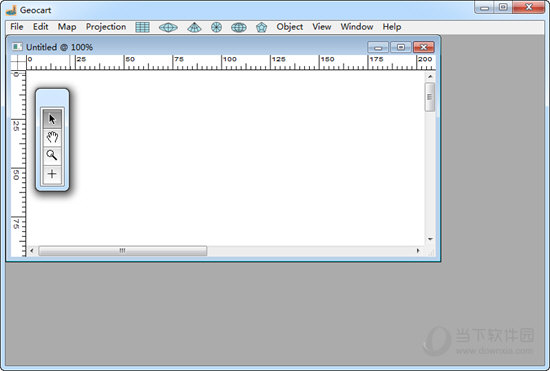550x371 pixels.
Task: Open the Projection menu
Action: click(x=106, y=27)
